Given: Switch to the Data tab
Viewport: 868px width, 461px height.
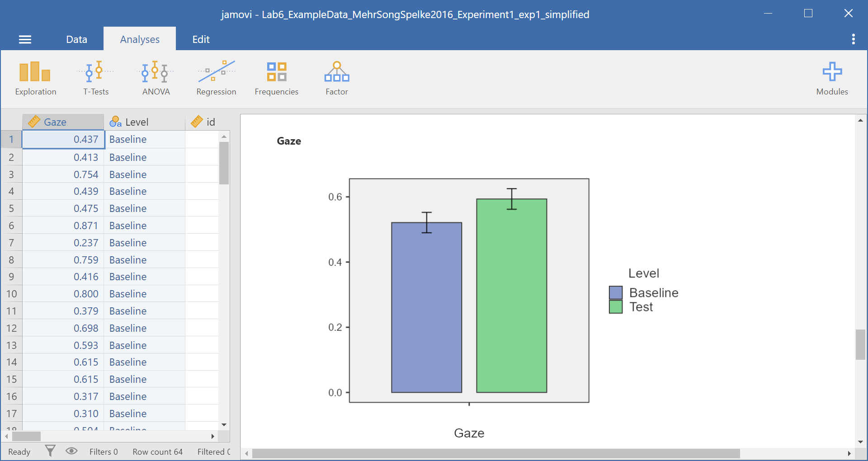Looking at the screenshot, I should tap(76, 40).
